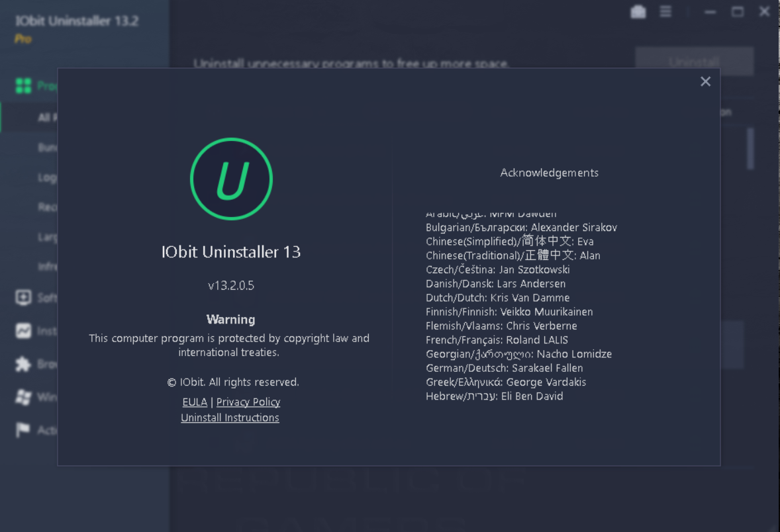
Task: Open the EULA link
Action: pyautogui.click(x=195, y=402)
